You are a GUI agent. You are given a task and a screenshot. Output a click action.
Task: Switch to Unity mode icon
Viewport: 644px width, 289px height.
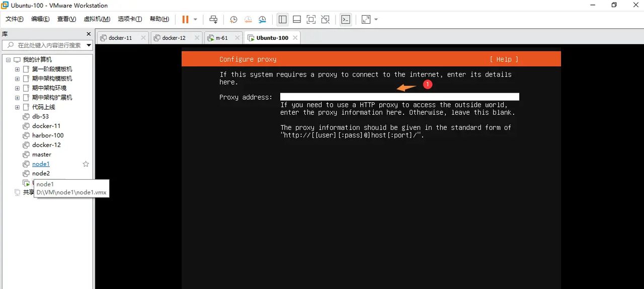pos(326,19)
